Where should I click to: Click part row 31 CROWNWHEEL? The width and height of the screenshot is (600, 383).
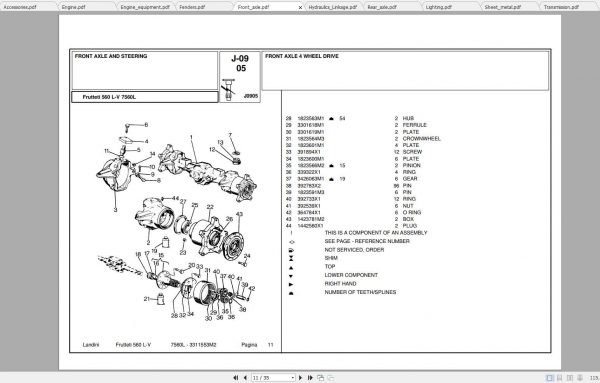(363, 139)
